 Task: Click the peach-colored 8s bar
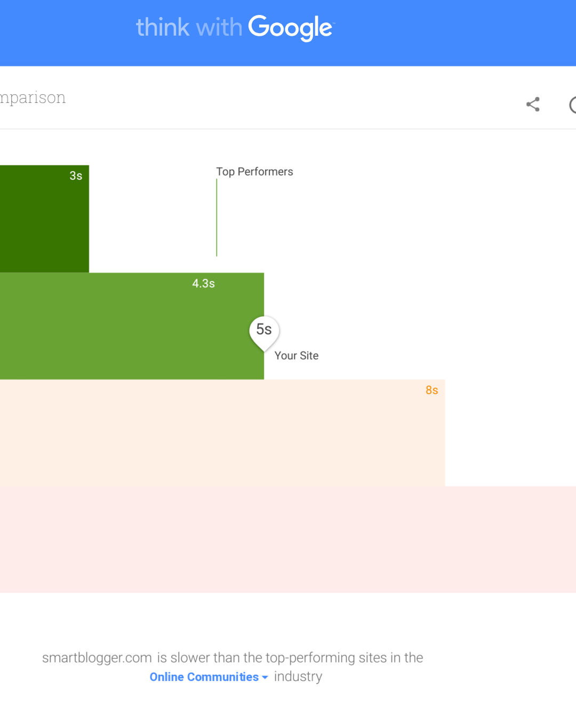pos(213,433)
